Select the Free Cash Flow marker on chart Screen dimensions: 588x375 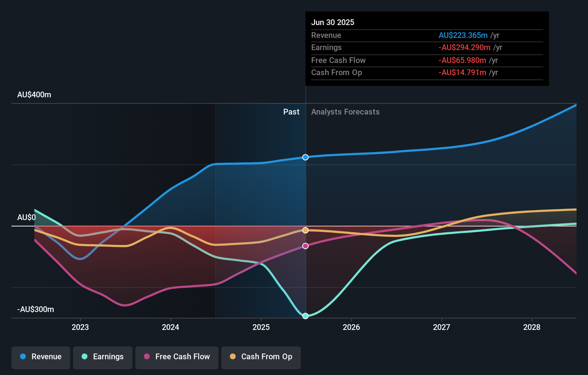coord(305,245)
